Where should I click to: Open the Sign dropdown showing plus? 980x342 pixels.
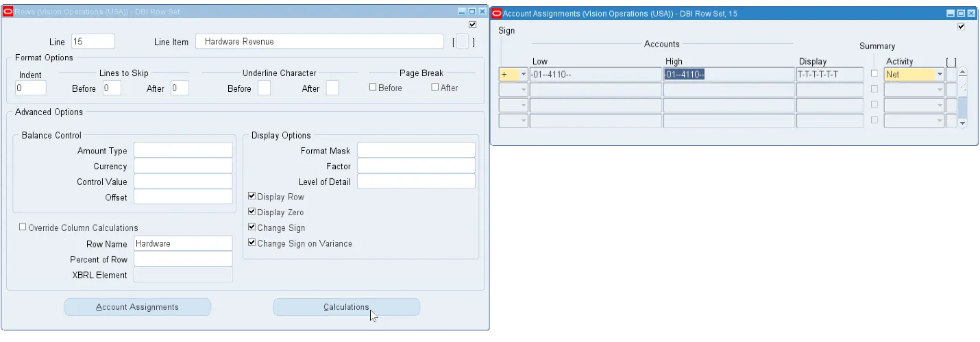tap(524, 74)
